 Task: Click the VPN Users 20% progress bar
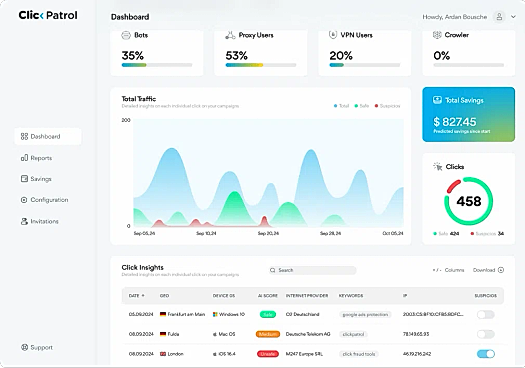pyautogui.click(x=365, y=65)
